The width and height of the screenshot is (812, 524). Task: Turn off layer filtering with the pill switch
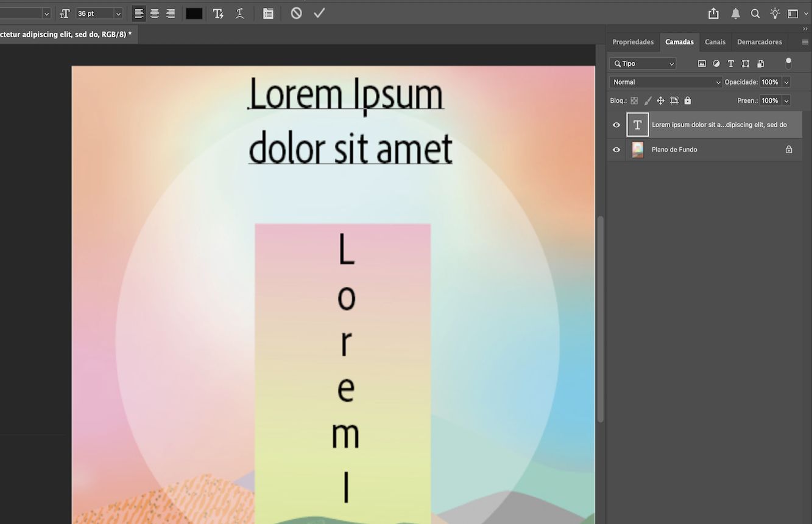(x=788, y=61)
